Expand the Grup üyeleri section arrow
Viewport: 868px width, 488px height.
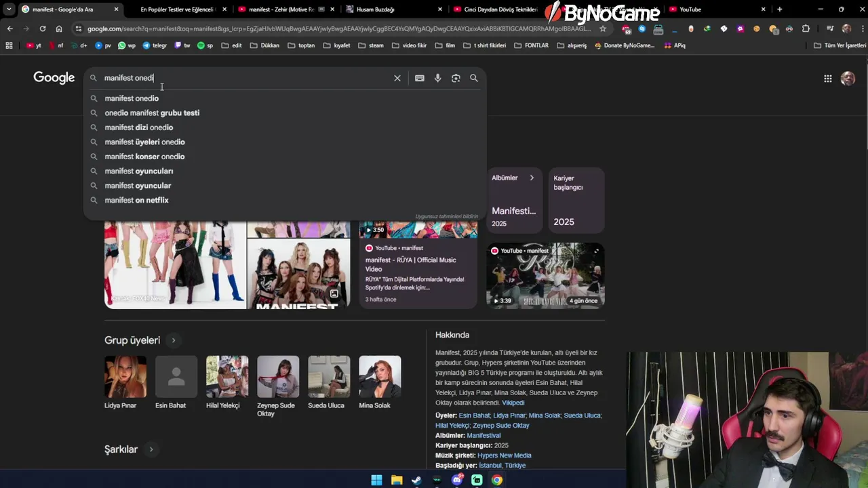pos(173,340)
